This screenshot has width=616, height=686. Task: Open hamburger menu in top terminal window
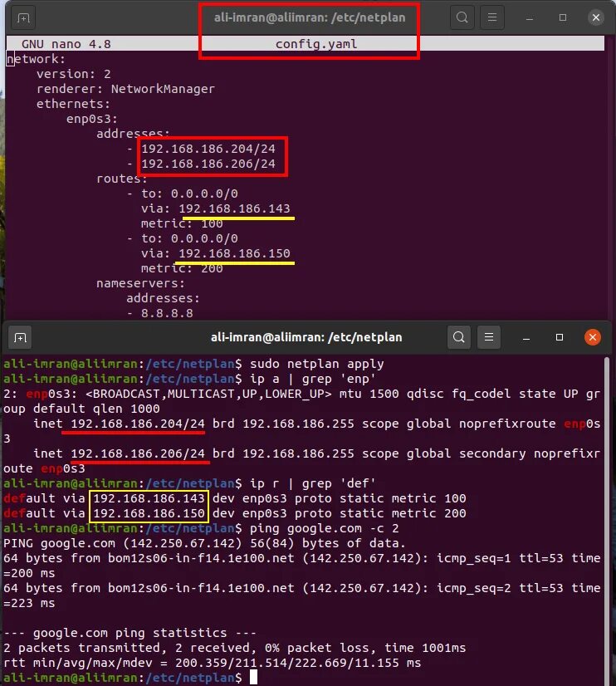(491, 17)
